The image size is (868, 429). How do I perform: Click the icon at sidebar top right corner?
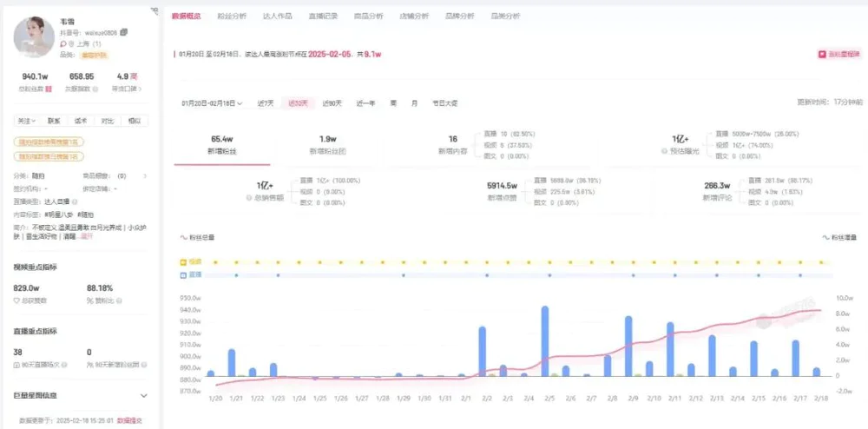[155, 10]
